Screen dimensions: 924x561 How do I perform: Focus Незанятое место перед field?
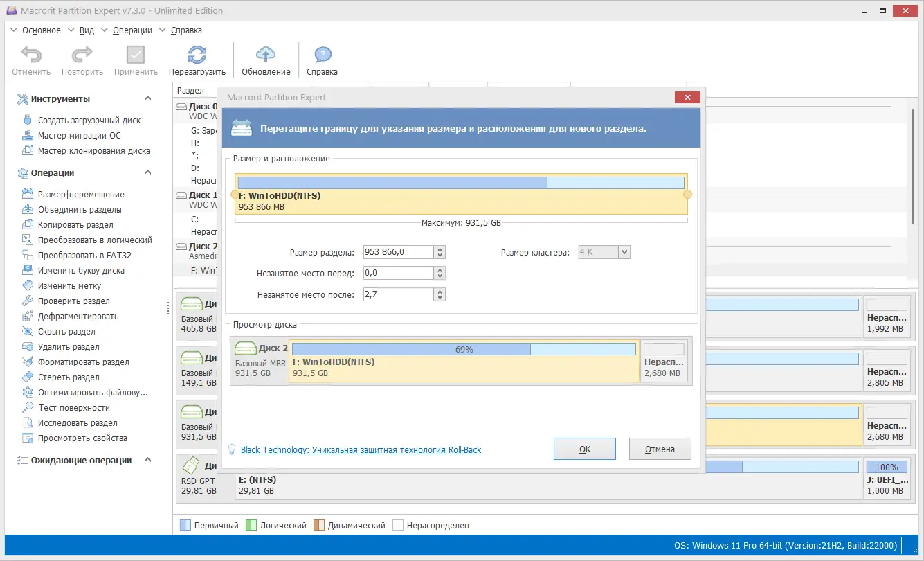click(x=399, y=274)
